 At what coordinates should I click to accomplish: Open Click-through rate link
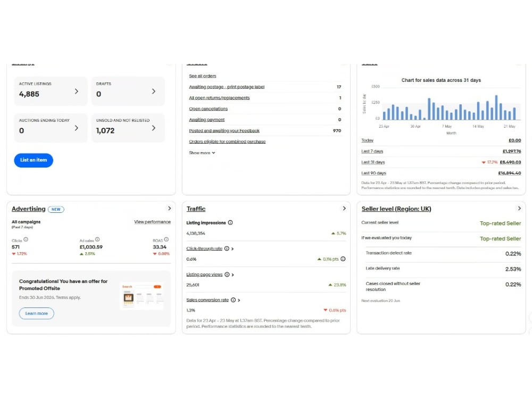204,248
